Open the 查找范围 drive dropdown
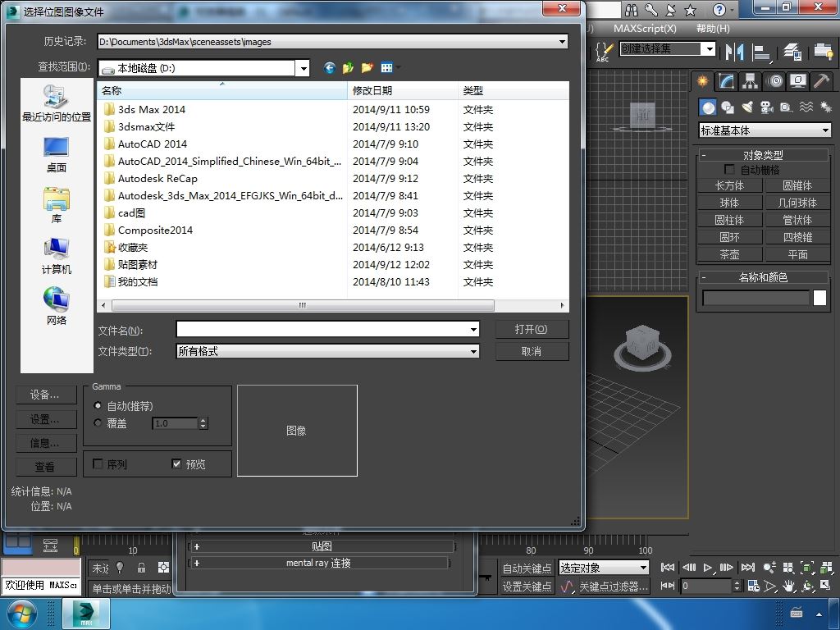Viewport: 840px width, 630px height. tap(304, 68)
